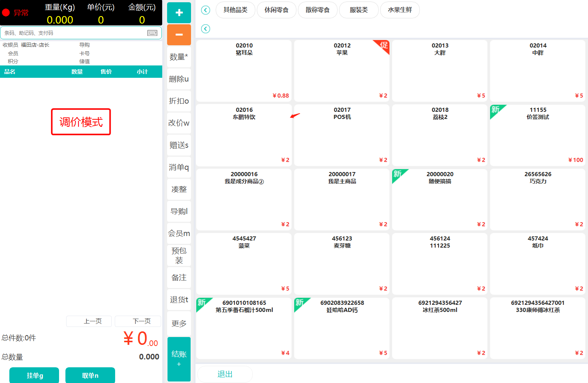
Task: Click the 凑整 rounding button
Action: click(x=179, y=189)
